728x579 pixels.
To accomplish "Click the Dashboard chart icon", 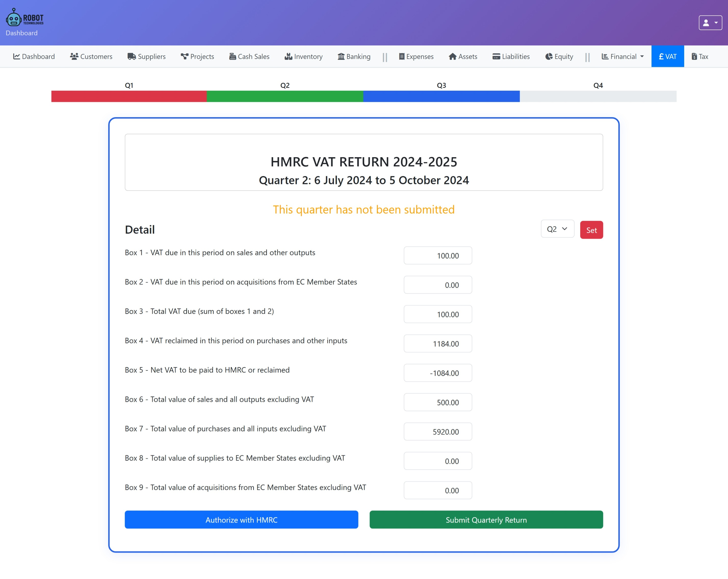I will [x=16, y=56].
